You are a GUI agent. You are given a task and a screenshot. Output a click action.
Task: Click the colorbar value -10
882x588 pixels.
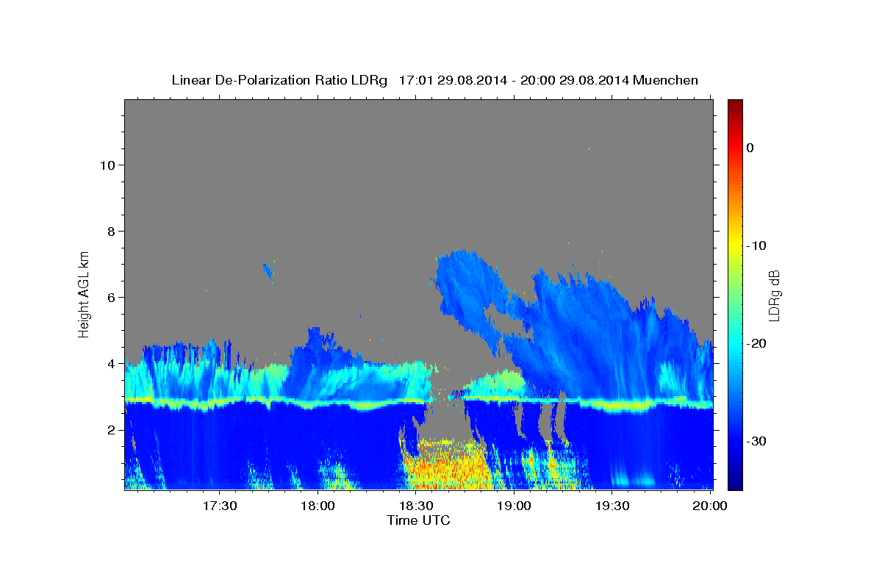(x=756, y=245)
